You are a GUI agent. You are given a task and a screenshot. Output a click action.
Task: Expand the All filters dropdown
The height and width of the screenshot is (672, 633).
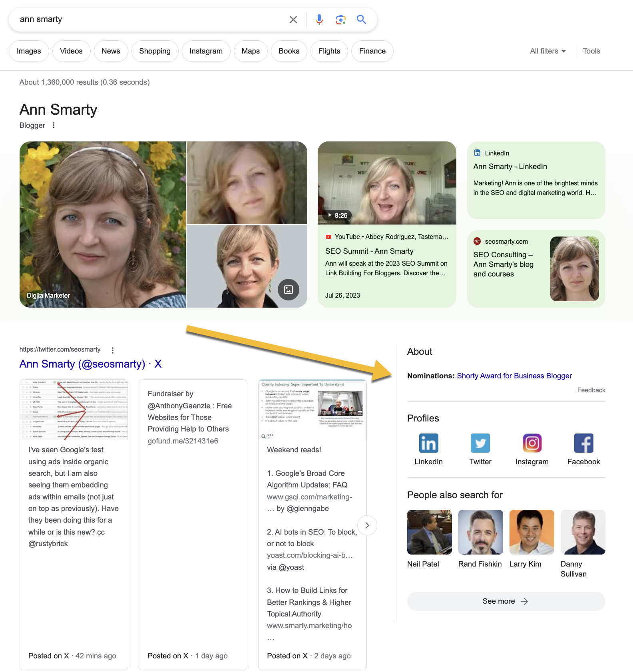(548, 51)
